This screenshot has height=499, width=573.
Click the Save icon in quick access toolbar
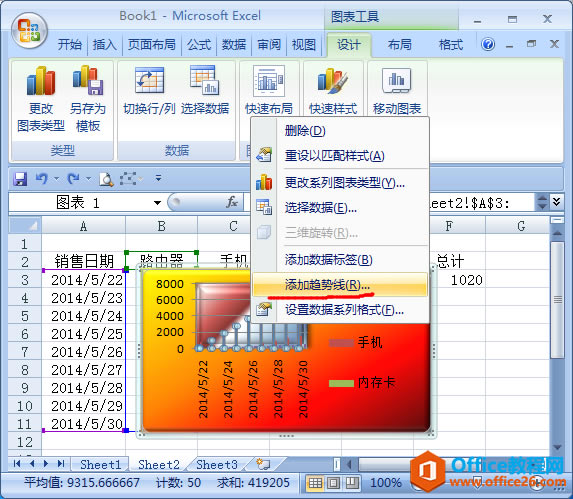(x=20, y=179)
